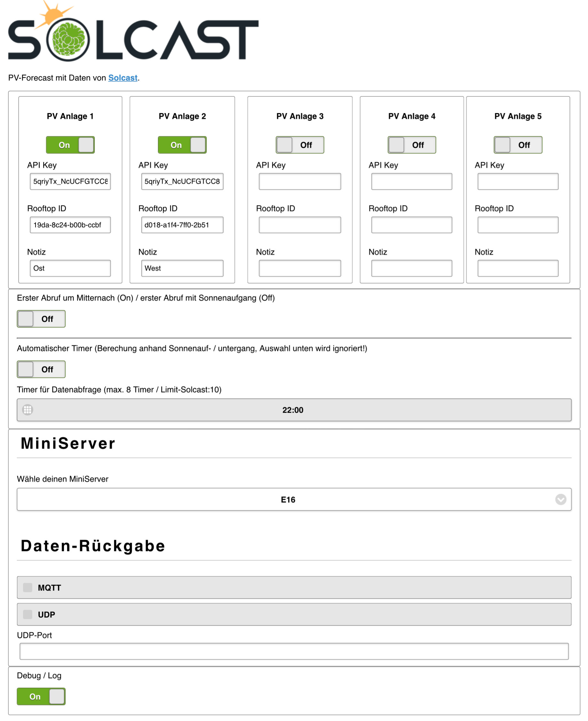Click the Debug / Log label

[x=39, y=676]
